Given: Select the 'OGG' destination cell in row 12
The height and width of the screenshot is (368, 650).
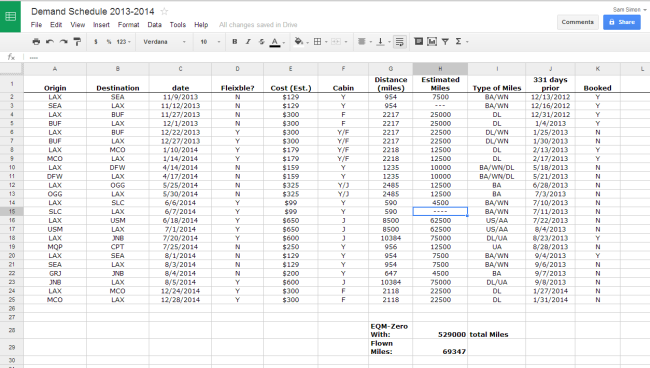Looking at the screenshot, I should 118,185.
